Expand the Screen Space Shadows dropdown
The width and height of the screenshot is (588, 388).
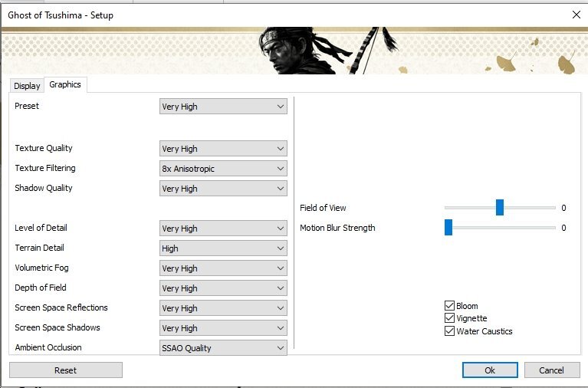[223, 327]
